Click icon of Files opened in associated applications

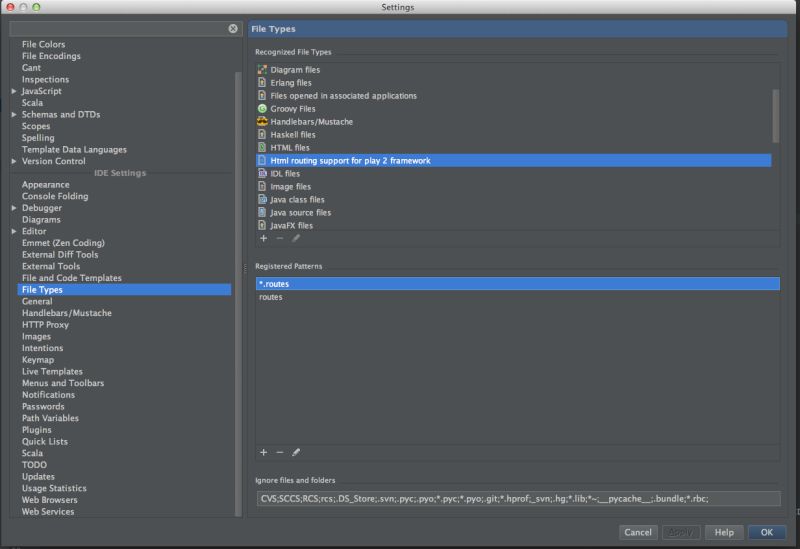tap(262, 95)
